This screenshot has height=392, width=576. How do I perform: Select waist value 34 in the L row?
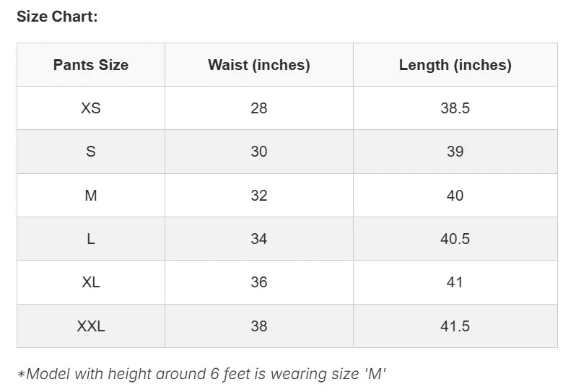259,239
